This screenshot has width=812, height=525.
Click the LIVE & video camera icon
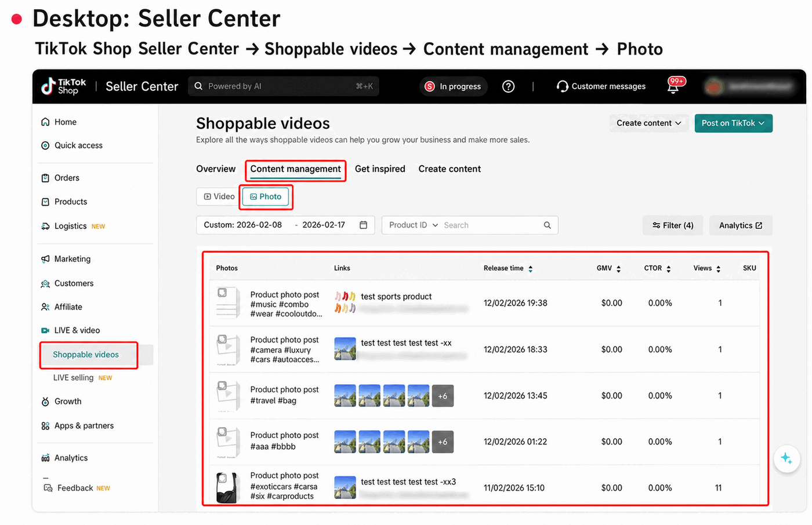coord(45,330)
